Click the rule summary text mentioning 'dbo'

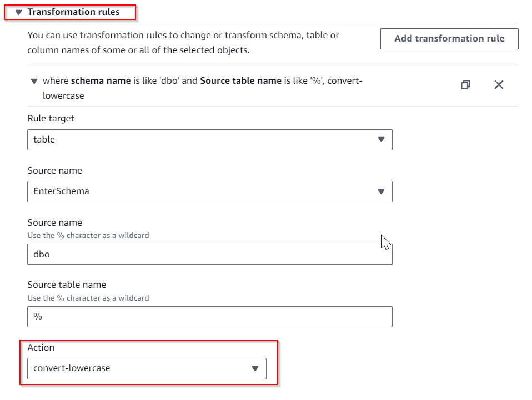pos(202,81)
